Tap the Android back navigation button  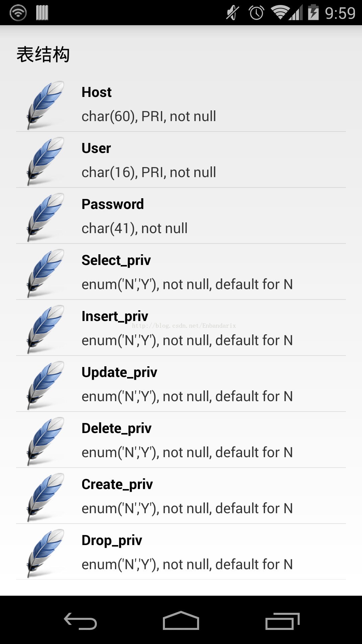(x=80, y=621)
